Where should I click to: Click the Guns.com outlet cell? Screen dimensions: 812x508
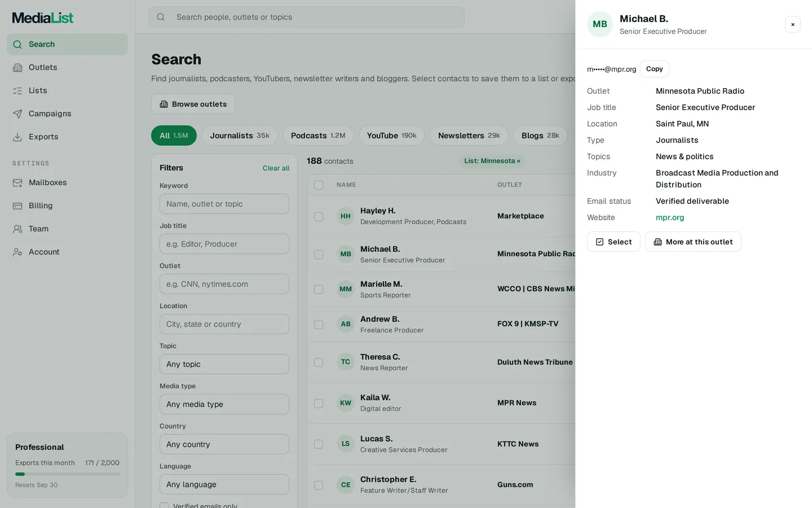[515, 485]
